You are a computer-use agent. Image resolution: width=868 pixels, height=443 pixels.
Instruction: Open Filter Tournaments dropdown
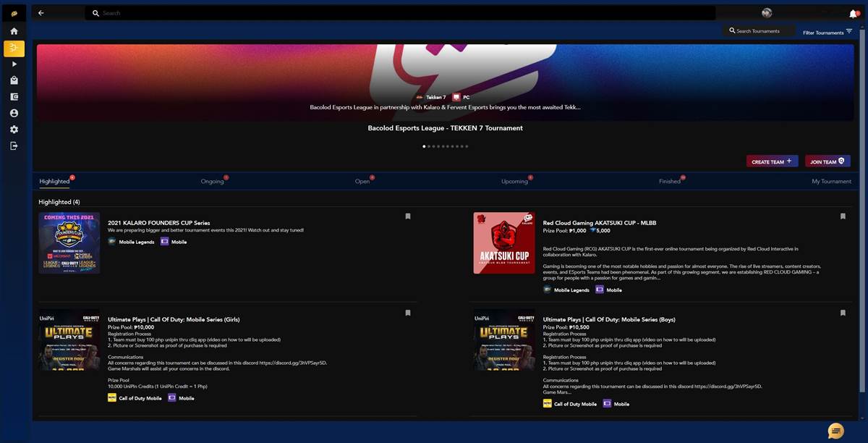point(828,32)
